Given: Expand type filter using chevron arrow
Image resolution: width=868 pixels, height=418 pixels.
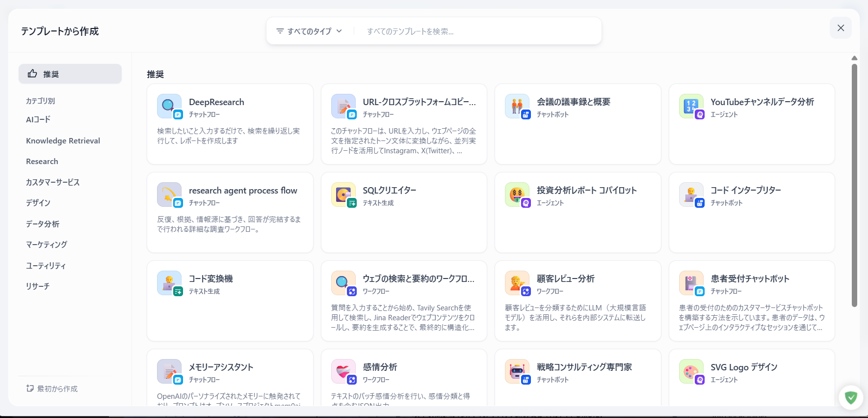Looking at the screenshot, I should [339, 31].
